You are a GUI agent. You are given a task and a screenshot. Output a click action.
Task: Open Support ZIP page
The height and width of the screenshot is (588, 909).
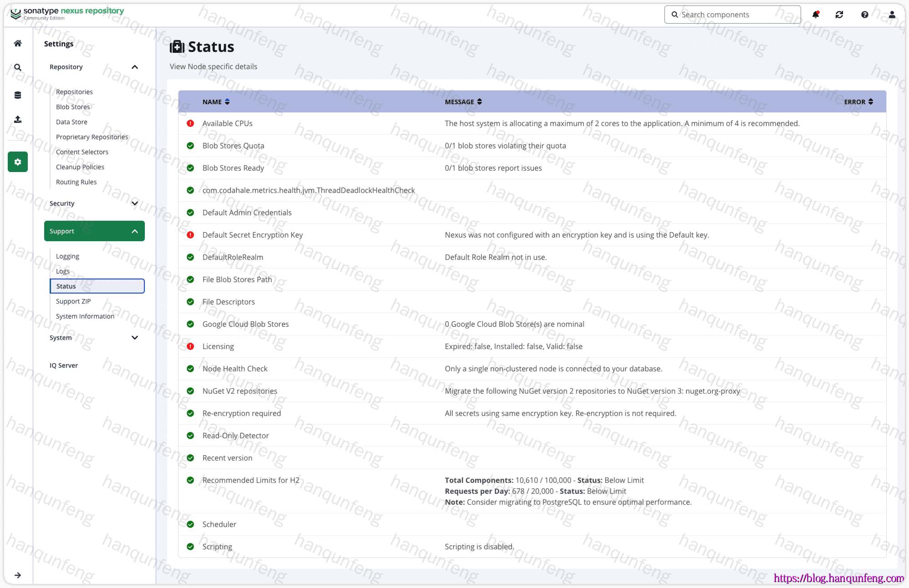[x=73, y=301]
